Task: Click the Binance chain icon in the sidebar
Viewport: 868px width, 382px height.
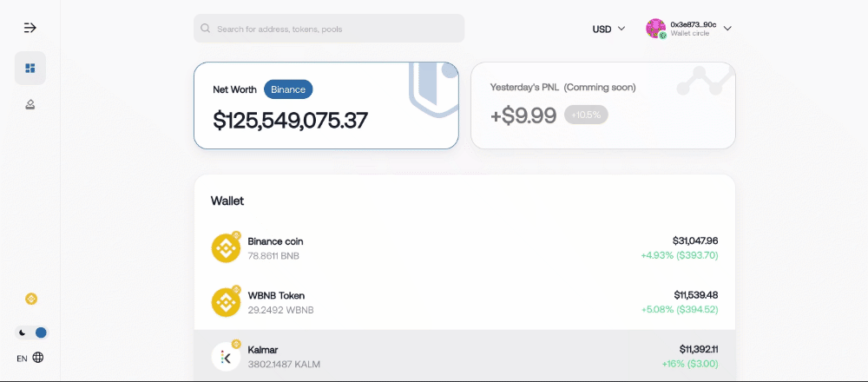Action: click(x=31, y=299)
